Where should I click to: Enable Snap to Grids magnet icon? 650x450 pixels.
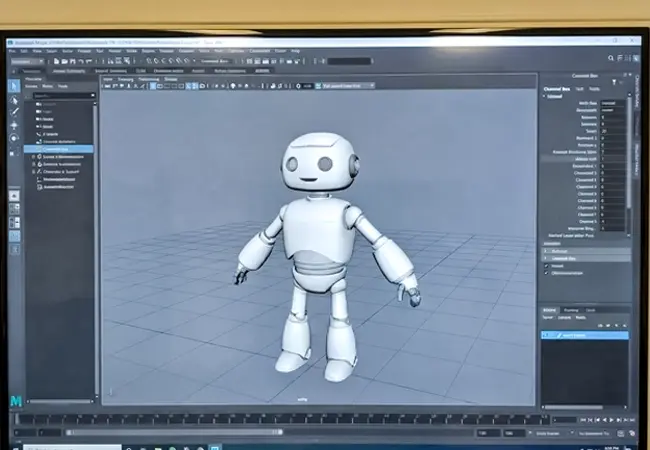[149, 61]
